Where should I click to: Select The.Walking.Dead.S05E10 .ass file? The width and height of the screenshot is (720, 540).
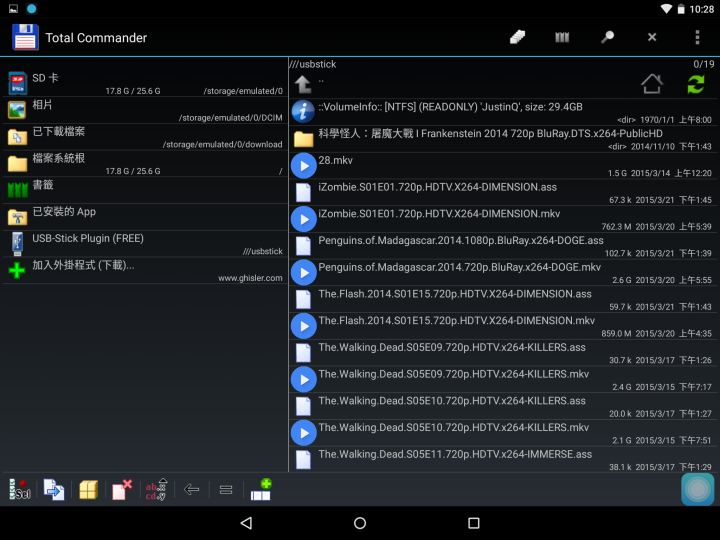pos(503,406)
